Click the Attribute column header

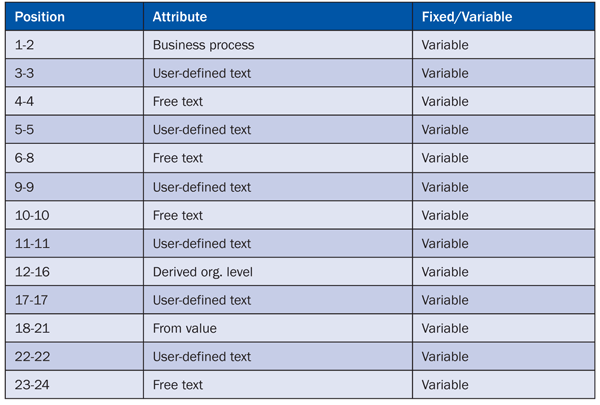[x=180, y=17]
